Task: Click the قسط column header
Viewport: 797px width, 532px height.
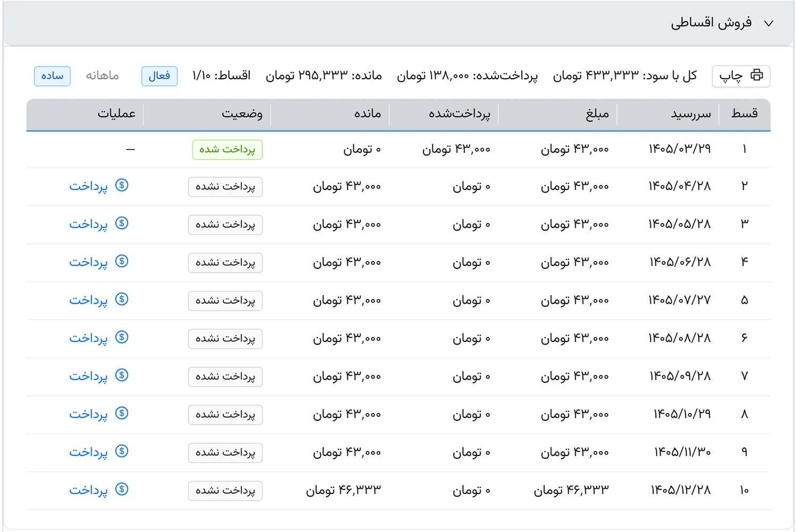Action: tap(744, 114)
